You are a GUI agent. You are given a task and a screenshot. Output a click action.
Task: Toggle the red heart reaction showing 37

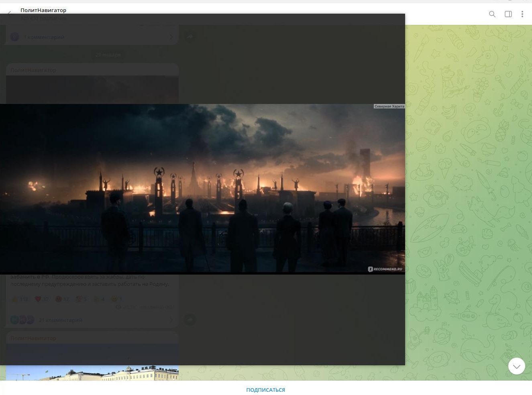42,299
